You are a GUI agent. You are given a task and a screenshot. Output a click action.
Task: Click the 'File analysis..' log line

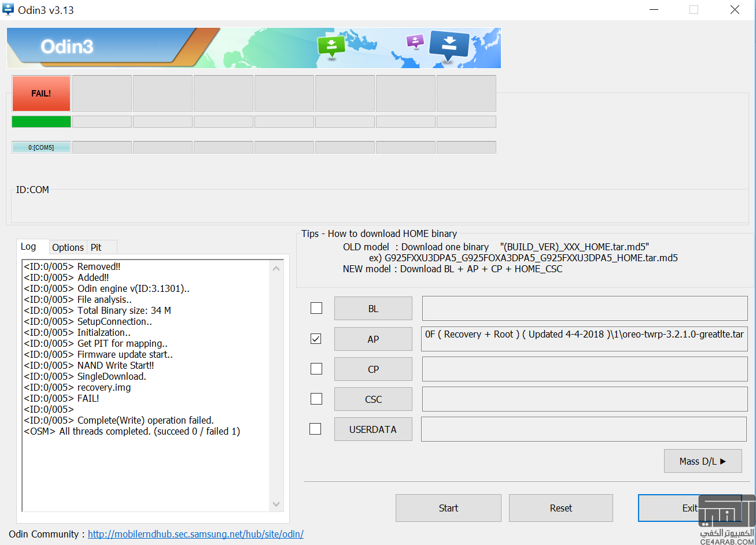(x=78, y=299)
